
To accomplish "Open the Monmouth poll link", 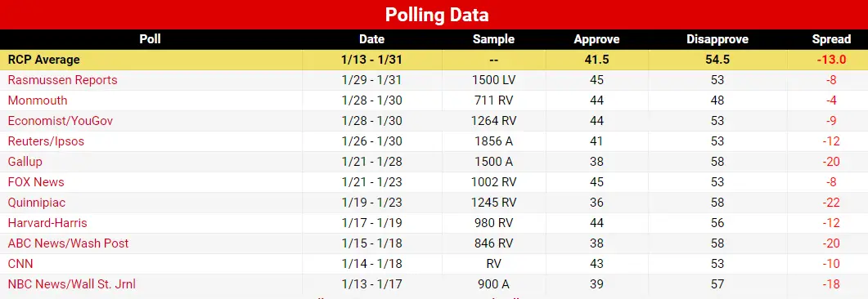I will coord(38,100).
